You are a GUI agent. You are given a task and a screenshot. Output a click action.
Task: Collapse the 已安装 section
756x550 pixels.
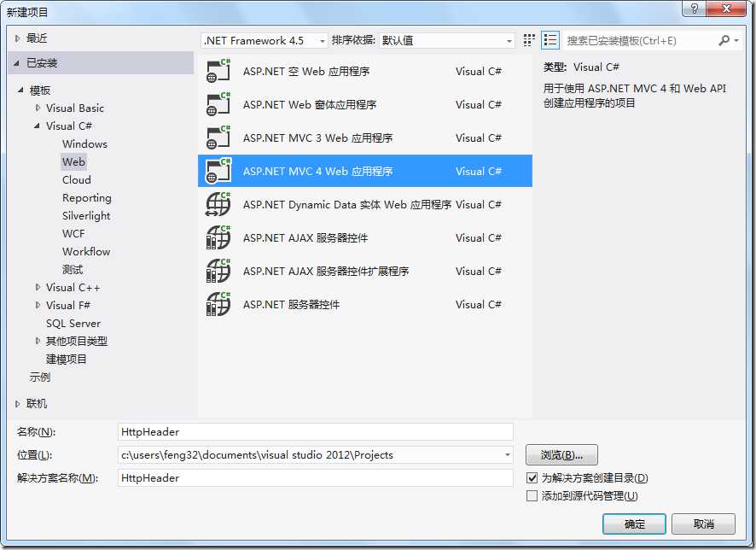[x=17, y=62]
